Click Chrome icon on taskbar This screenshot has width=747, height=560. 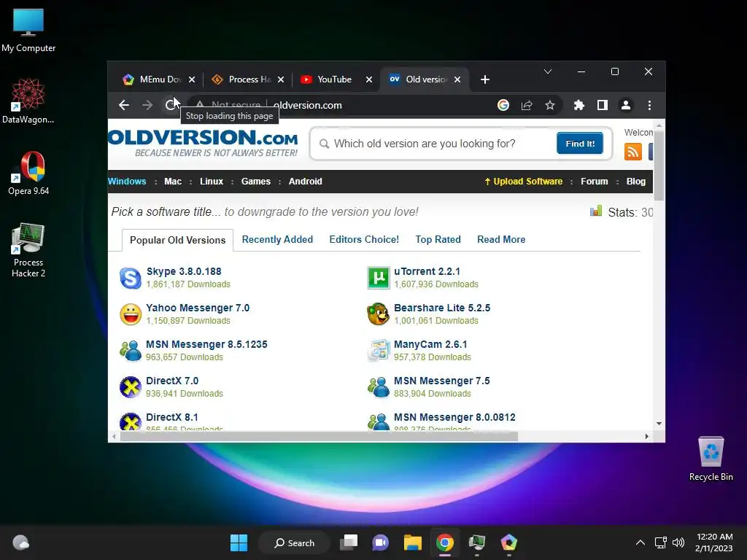click(x=444, y=542)
